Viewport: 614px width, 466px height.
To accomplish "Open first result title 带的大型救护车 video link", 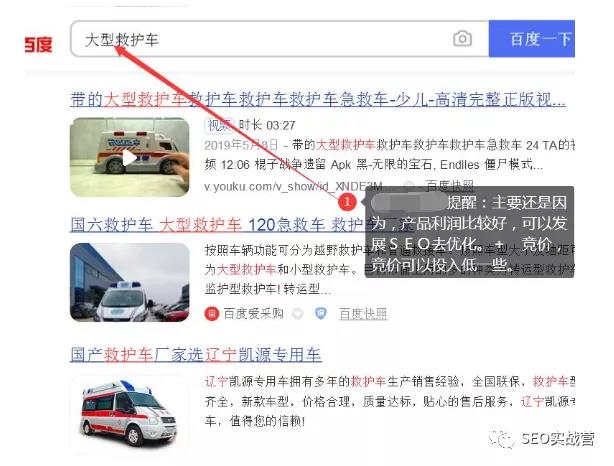I will coord(318,99).
